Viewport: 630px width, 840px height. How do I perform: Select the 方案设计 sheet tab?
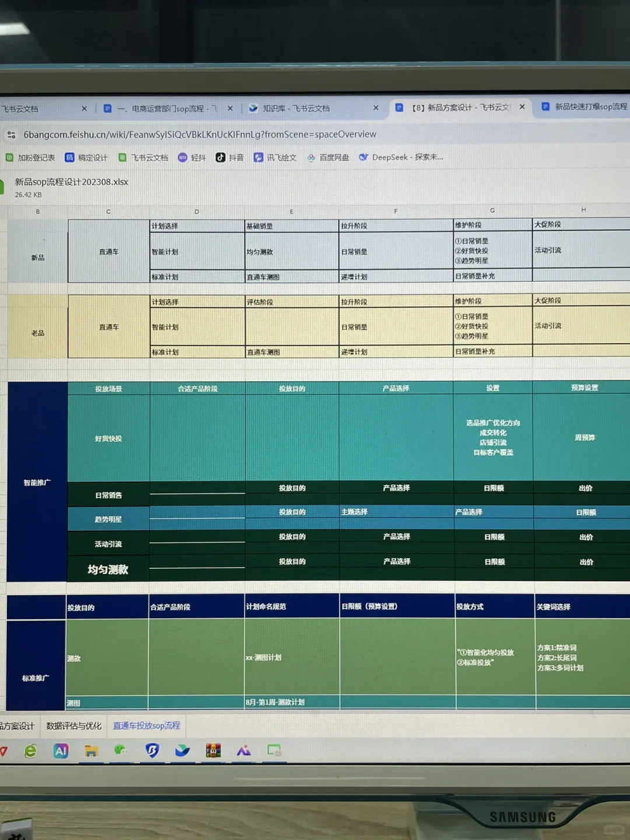(18, 726)
